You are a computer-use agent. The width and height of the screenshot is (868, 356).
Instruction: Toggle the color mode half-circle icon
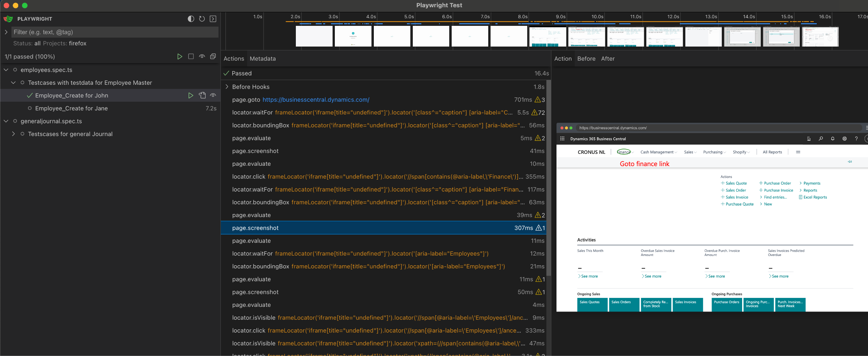pyautogui.click(x=191, y=19)
